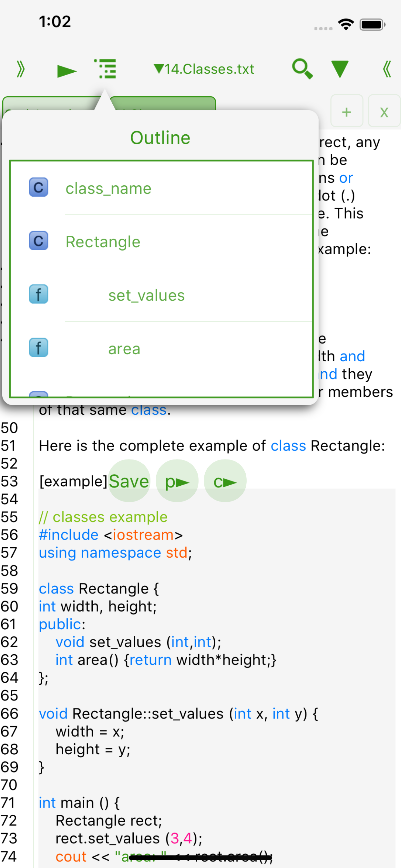The height and width of the screenshot is (868, 401).
Task: Run example with the p play button
Action: (177, 481)
